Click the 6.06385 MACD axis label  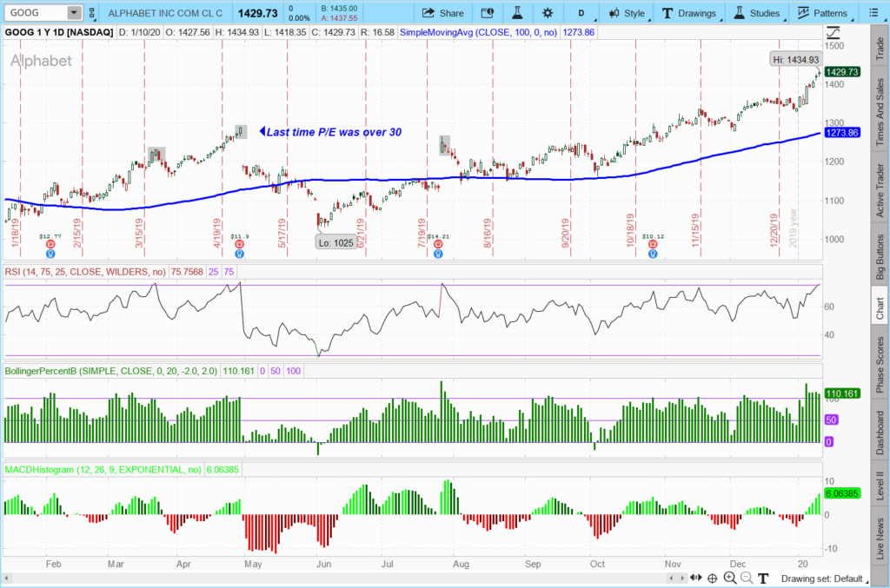point(842,493)
